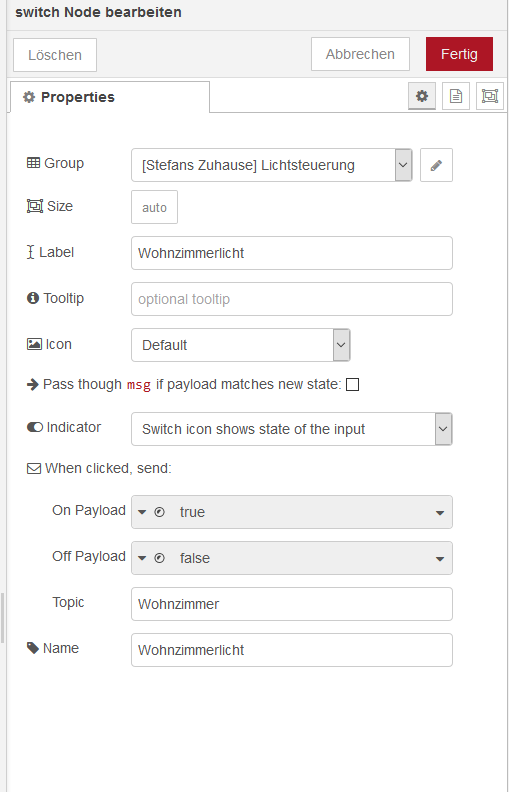Screen dimensions: 509x792
Task: Open node appearance settings icon
Action: (490, 96)
